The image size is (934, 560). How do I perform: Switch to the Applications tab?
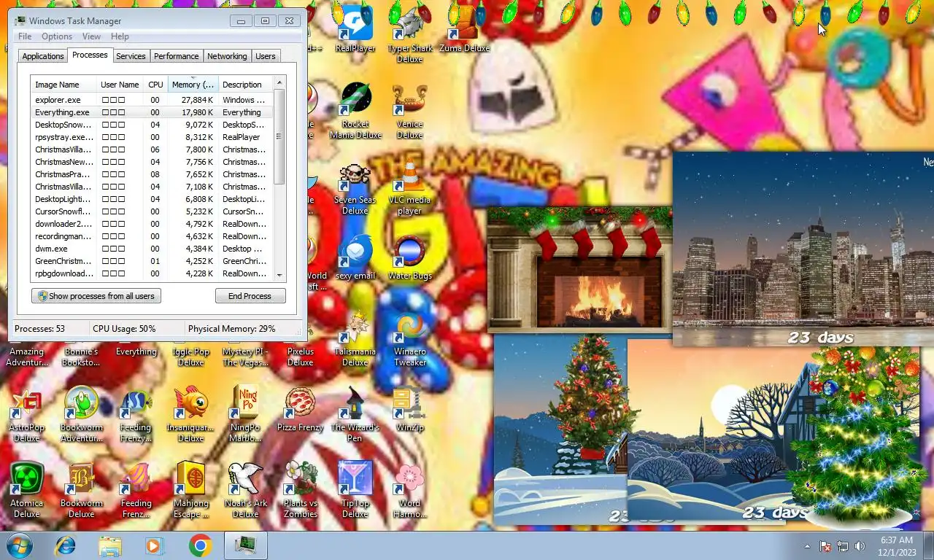(43, 56)
